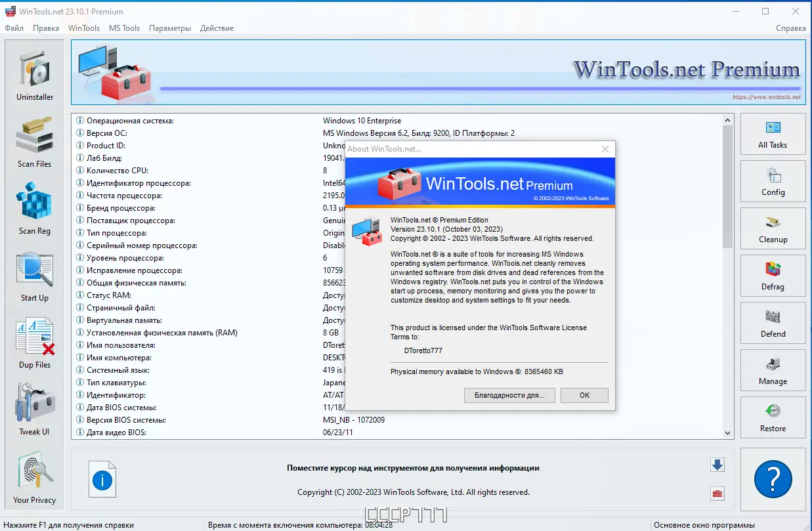The height and width of the screenshot is (531, 812).
Task: Run All Tasks from right panel
Action: pyautogui.click(x=773, y=134)
